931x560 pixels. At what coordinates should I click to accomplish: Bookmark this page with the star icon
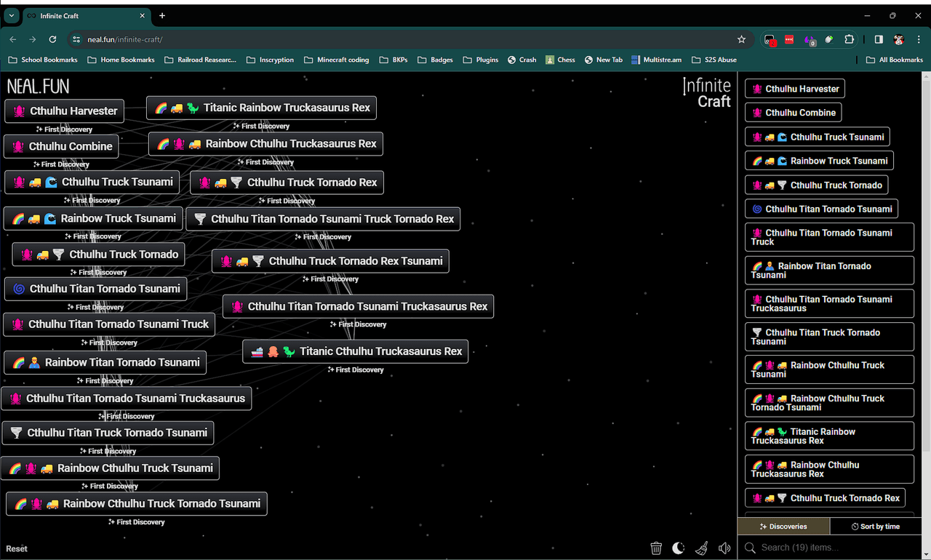click(741, 39)
